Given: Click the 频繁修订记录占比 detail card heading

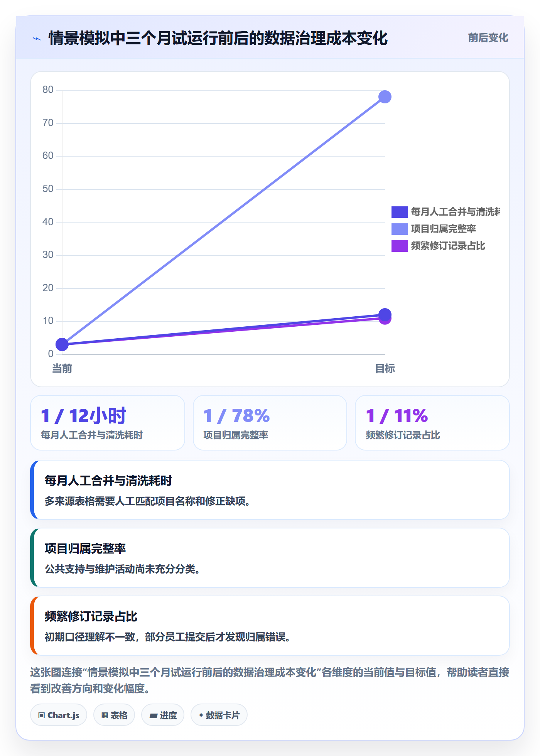Looking at the screenshot, I should 91,616.
